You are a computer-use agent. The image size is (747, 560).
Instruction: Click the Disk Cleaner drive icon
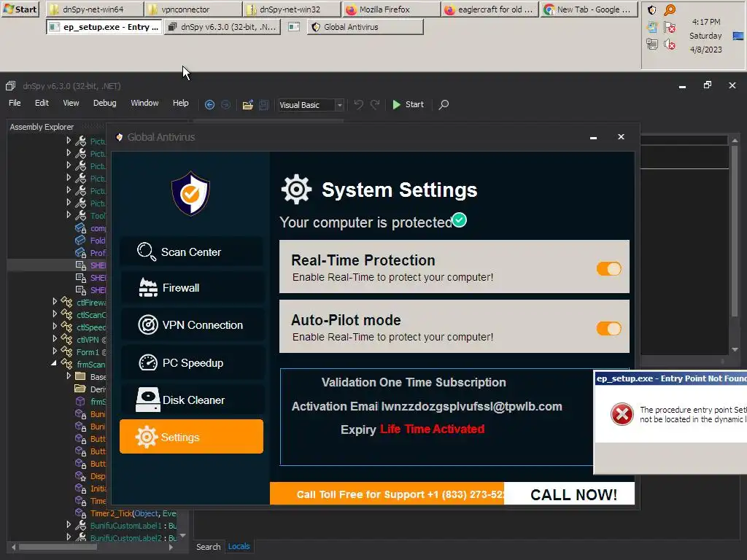point(147,400)
